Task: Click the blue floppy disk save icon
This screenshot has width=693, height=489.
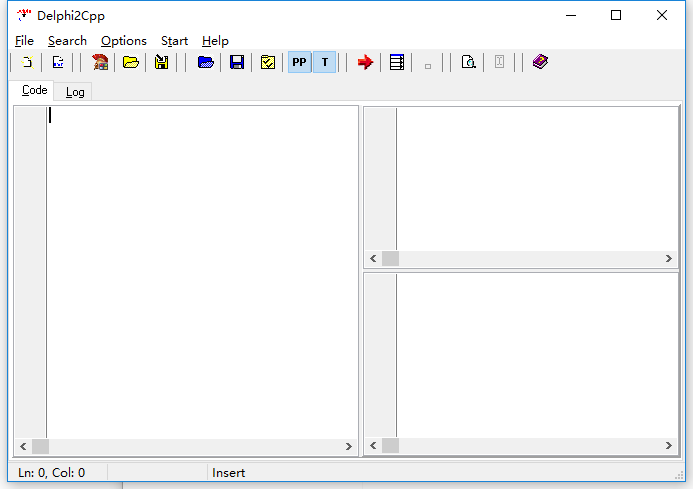Action: (237, 62)
